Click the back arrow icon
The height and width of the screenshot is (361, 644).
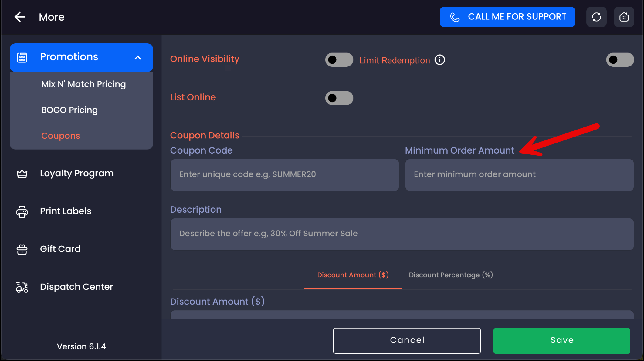tap(20, 17)
